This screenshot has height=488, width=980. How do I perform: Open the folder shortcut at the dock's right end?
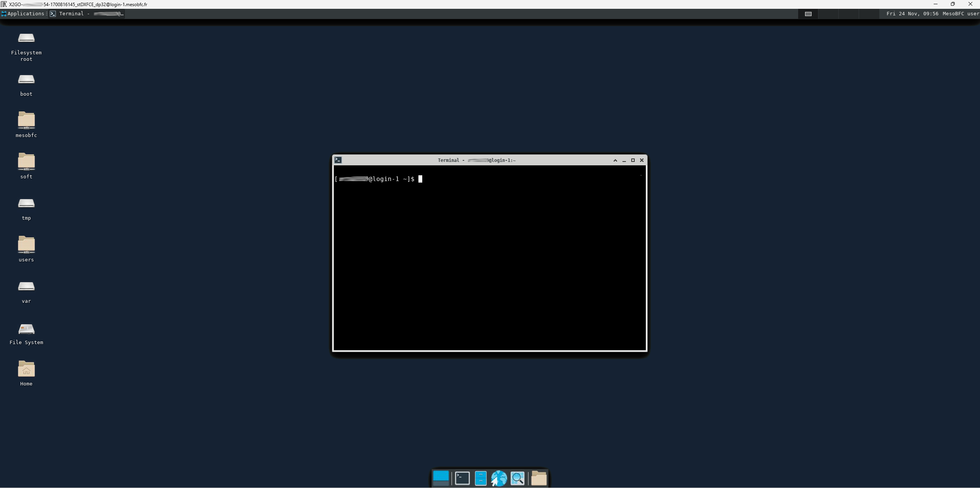[x=539, y=478]
